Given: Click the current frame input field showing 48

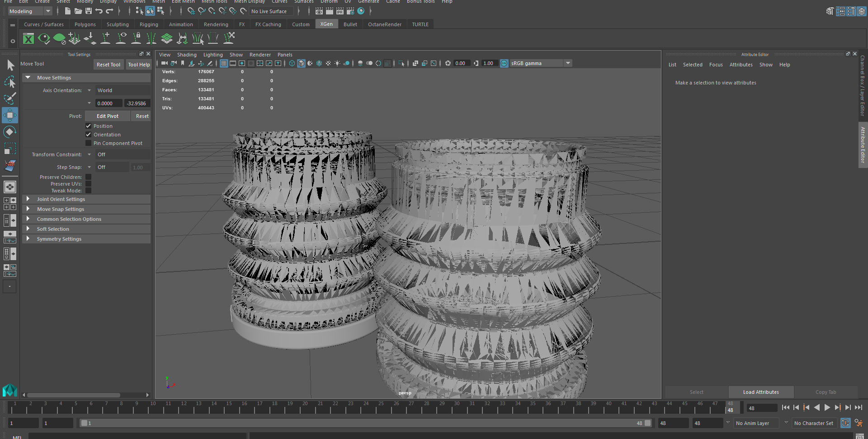Looking at the screenshot, I should point(761,408).
